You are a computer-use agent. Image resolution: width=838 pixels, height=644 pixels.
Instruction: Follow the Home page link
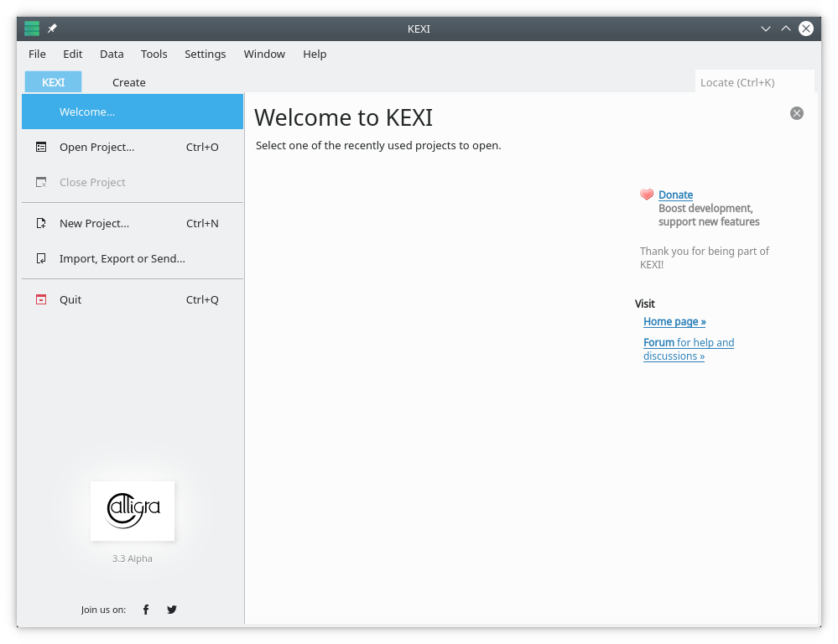[674, 321]
